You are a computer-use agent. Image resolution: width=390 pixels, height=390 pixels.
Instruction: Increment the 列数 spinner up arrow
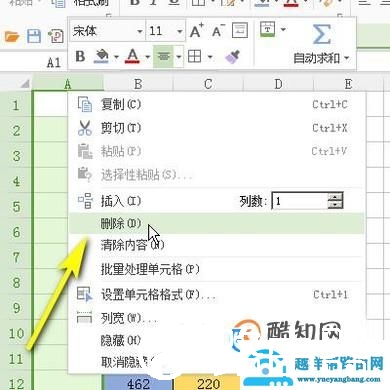(x=335, y=197)
